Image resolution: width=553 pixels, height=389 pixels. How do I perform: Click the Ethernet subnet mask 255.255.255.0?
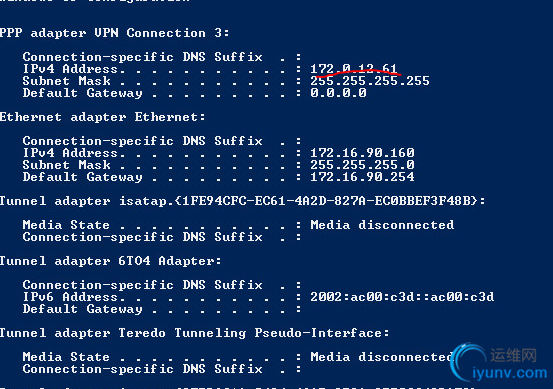point(362,165)
